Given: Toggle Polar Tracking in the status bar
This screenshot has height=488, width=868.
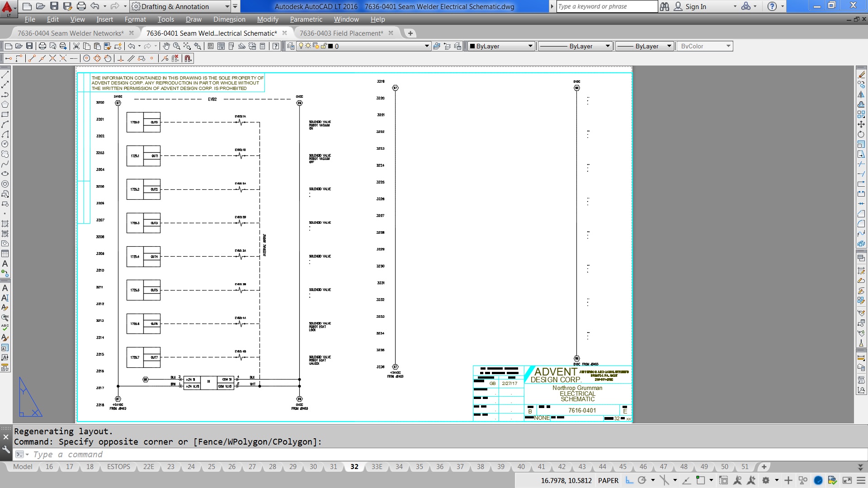Looking at the screenshot, I should click(642, 481).
